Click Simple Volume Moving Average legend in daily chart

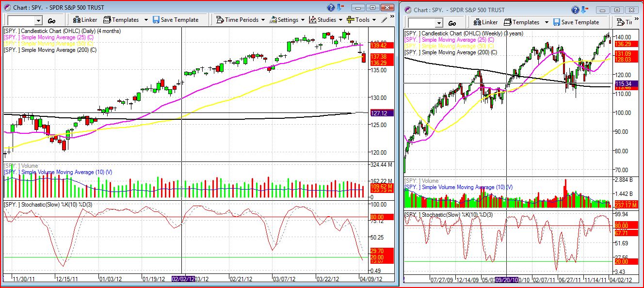(58, 172)
